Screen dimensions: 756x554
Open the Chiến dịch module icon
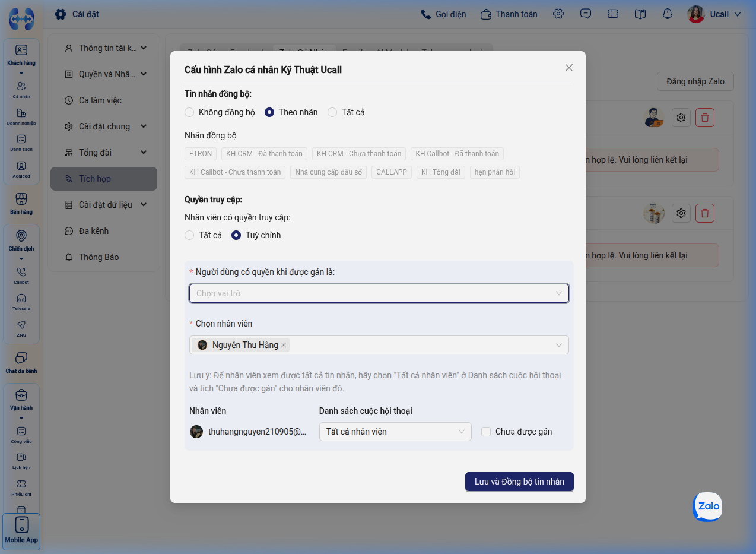point(21,235)
